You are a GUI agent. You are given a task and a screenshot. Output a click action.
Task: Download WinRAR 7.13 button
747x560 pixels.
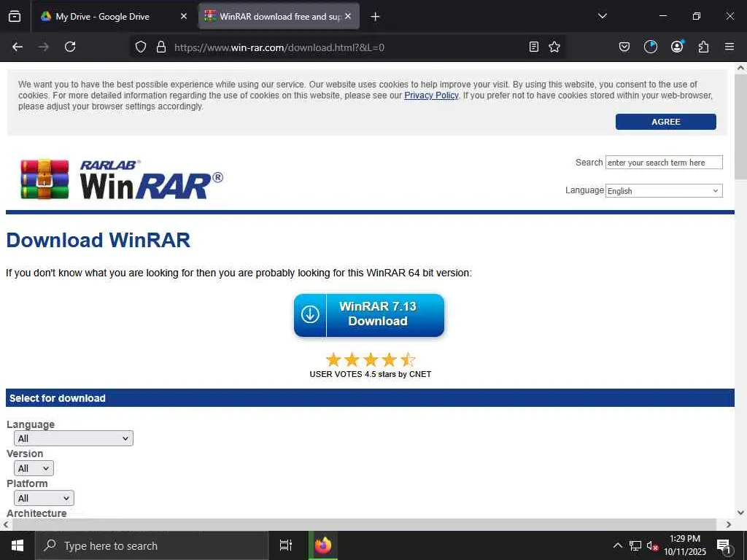pos(368,315)
